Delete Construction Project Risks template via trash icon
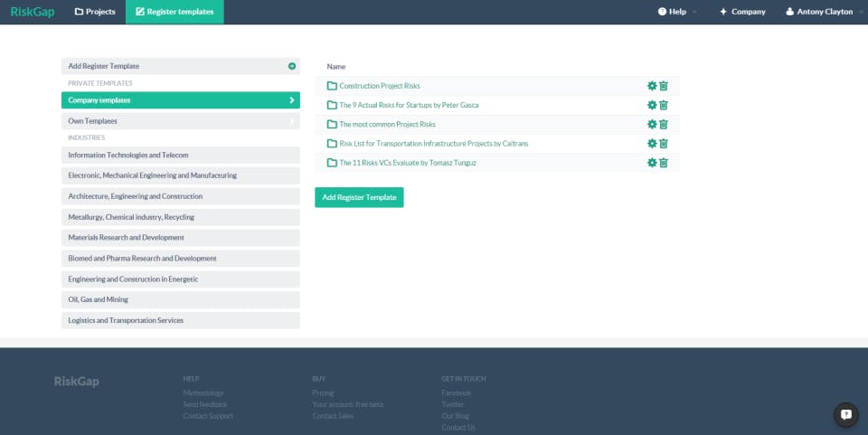 click(x=663, y=86)
